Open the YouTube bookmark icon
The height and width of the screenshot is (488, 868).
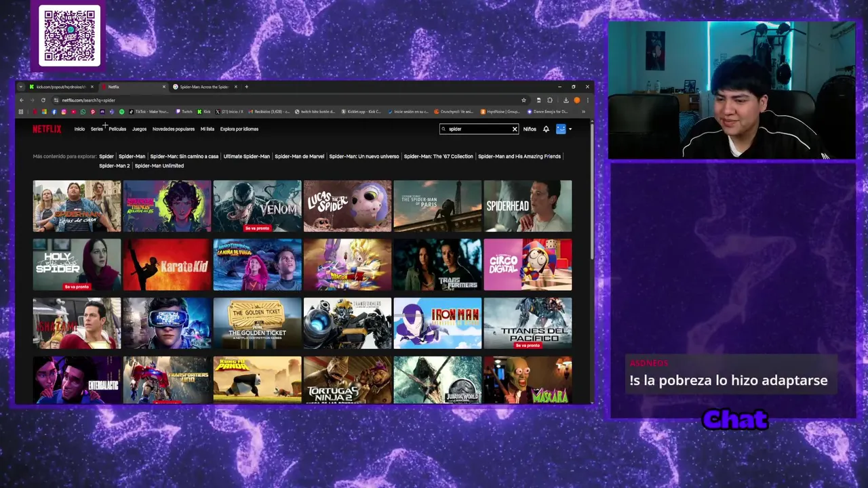pyautogui.click(x=73, y=112)
